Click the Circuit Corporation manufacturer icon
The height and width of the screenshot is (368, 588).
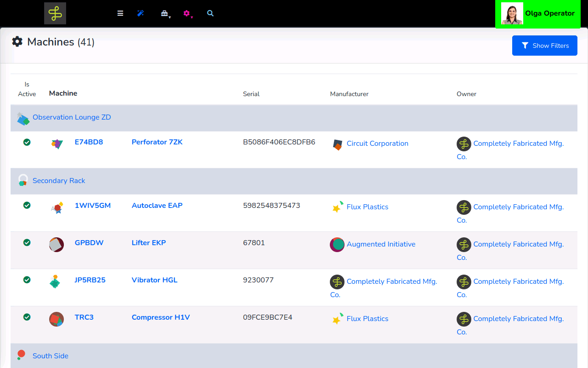[x=337, y=144]
